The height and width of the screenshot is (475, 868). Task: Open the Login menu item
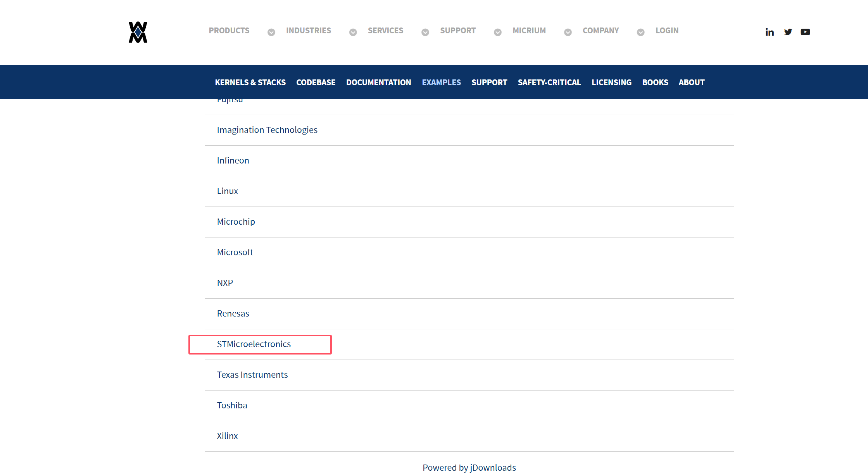pos(667,31)
